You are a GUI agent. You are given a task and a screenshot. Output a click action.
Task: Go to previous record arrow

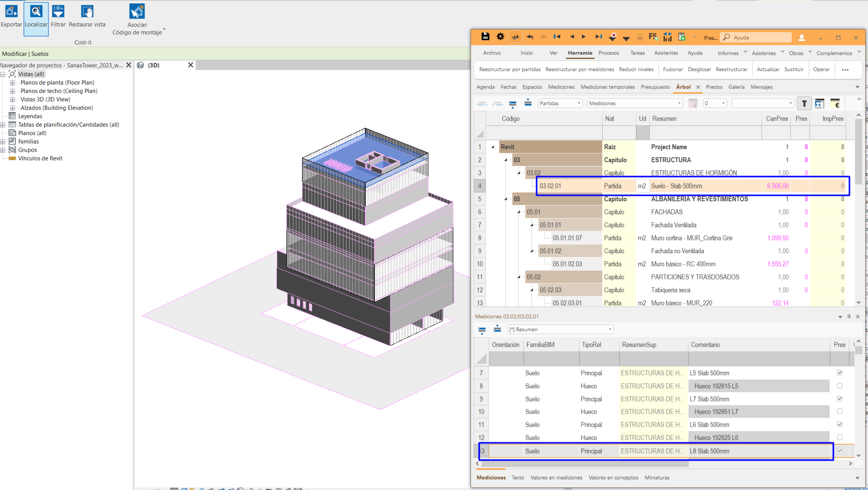572,37
